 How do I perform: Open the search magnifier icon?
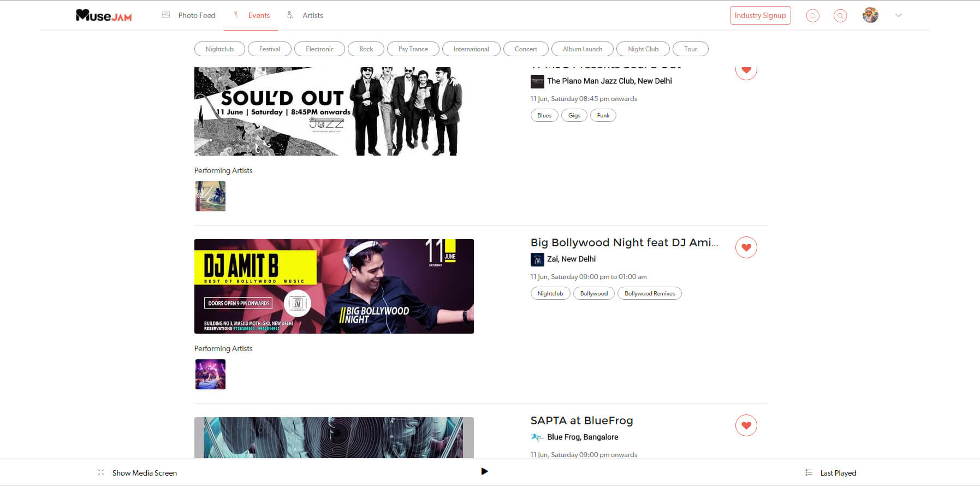point(840,16)
